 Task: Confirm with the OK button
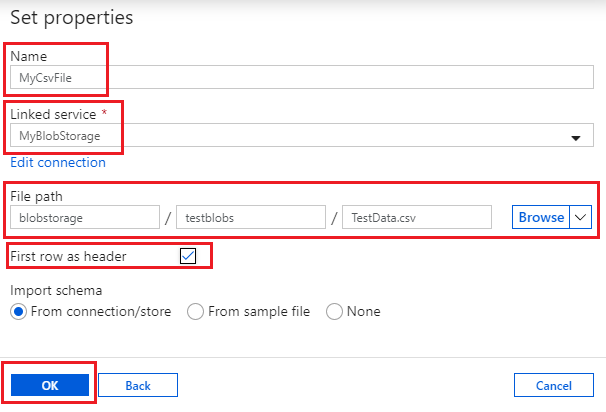50,385
